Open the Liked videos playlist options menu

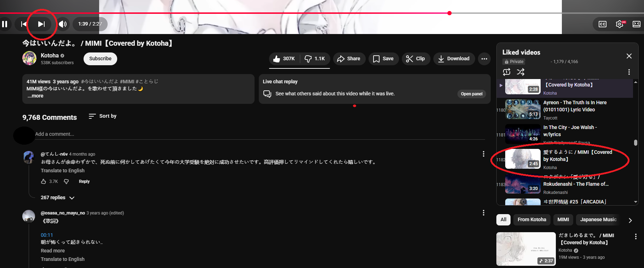pos(629,72)
